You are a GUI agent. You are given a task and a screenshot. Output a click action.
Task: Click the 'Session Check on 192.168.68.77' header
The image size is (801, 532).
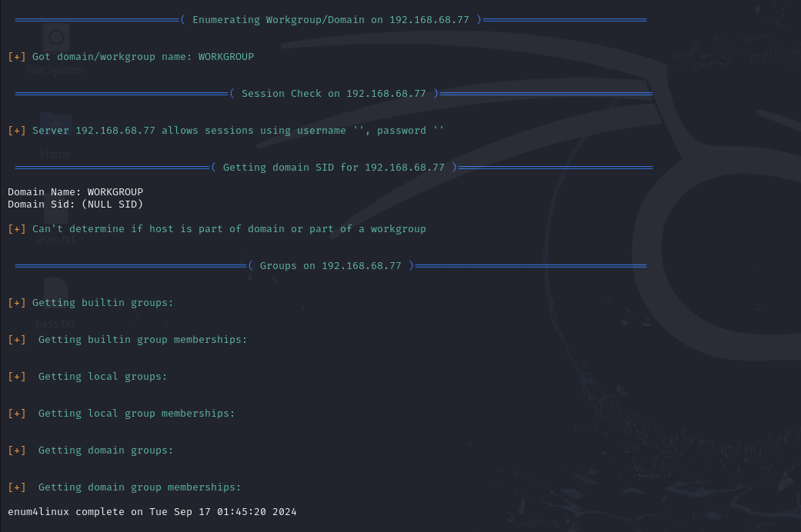pyautogui.click(x=334, y=94)
